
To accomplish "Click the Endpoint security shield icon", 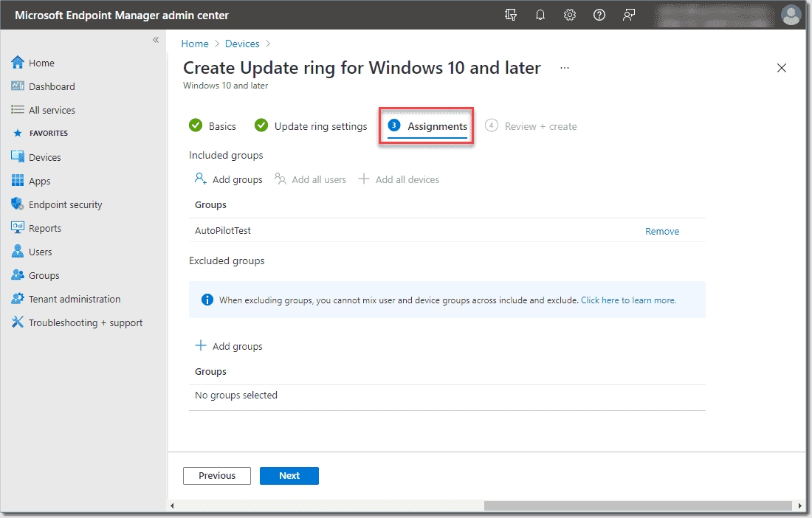I will [x=18, y=204].
